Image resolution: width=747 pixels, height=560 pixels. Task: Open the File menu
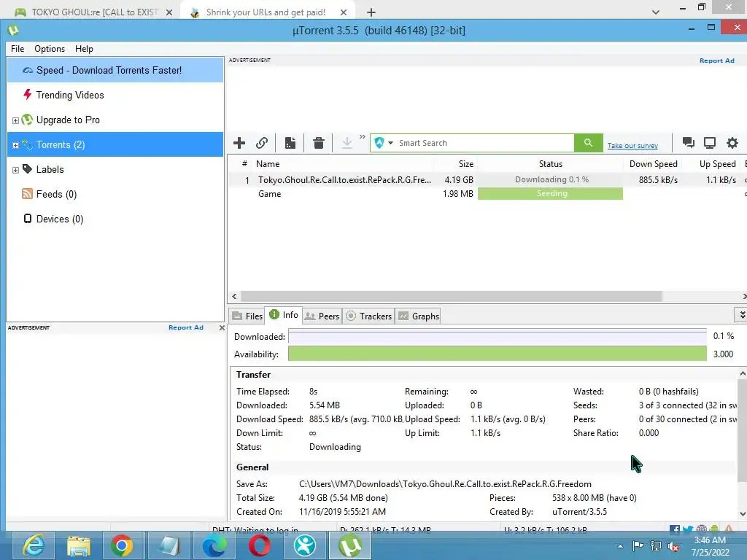coord(18,49)
